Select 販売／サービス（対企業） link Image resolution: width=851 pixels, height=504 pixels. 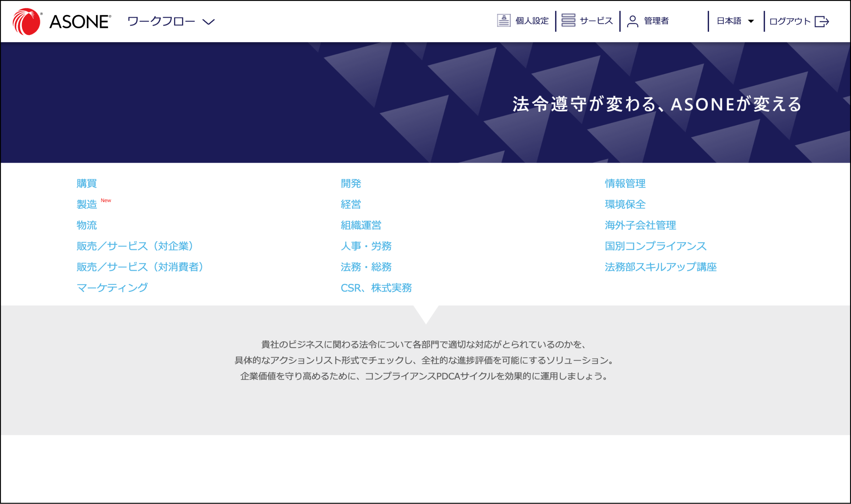tap(135, 246)
